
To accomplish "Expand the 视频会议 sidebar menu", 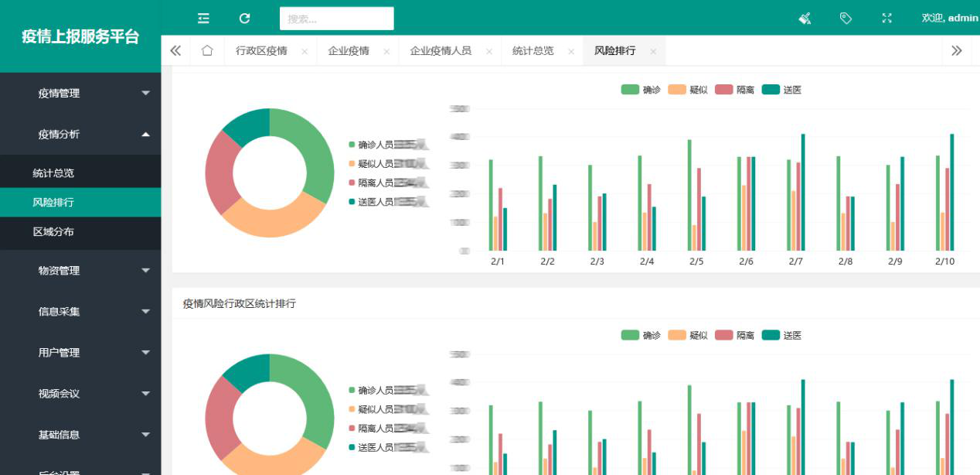I will point(80,394).
